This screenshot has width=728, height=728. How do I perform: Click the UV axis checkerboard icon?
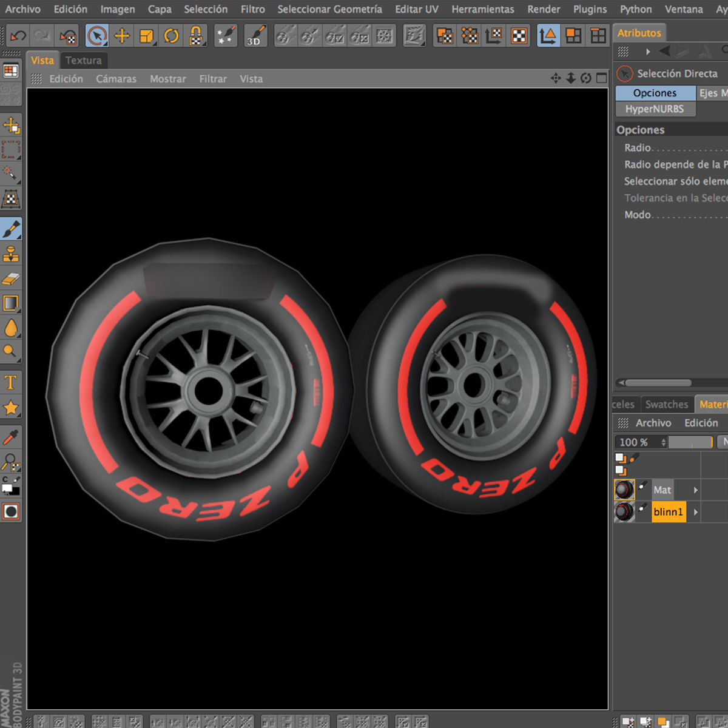coord(494,36)
